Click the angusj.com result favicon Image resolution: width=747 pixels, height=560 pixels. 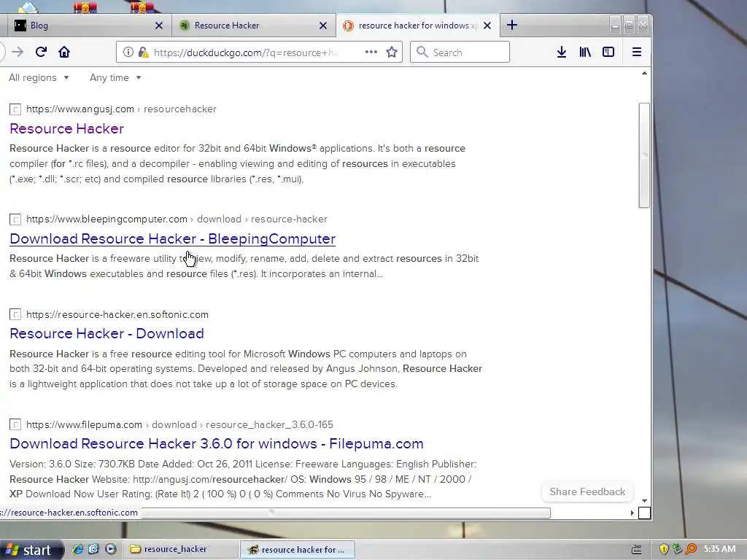click(x=15, y=109)
